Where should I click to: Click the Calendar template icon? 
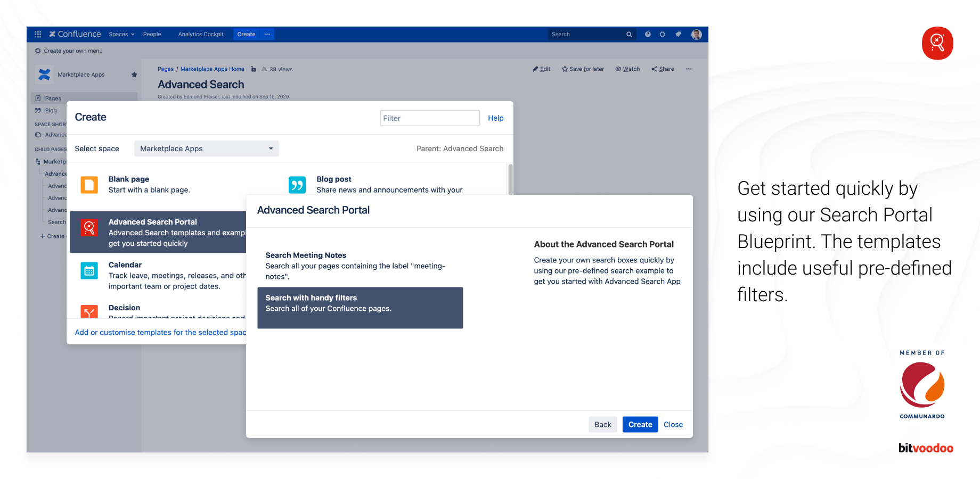[x=89, y=270]
